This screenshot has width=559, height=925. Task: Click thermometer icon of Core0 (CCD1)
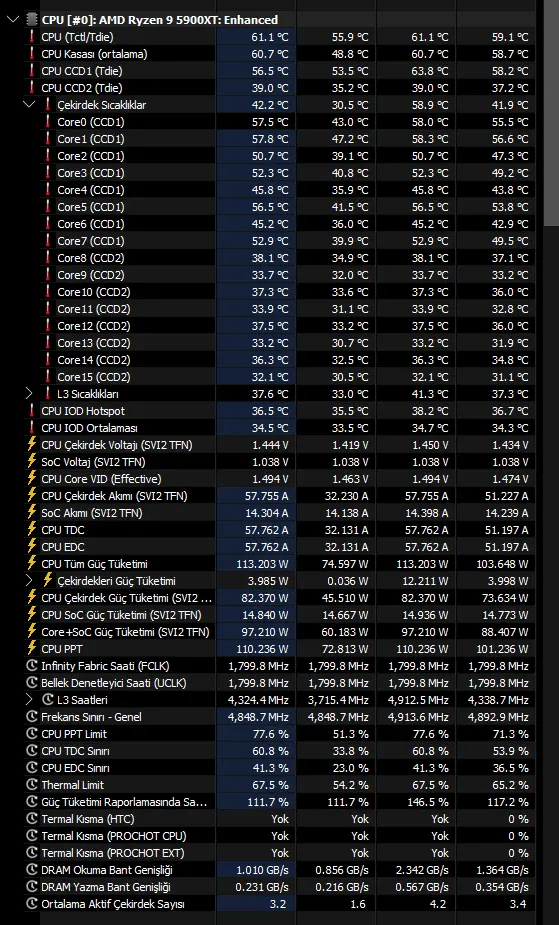48,122
